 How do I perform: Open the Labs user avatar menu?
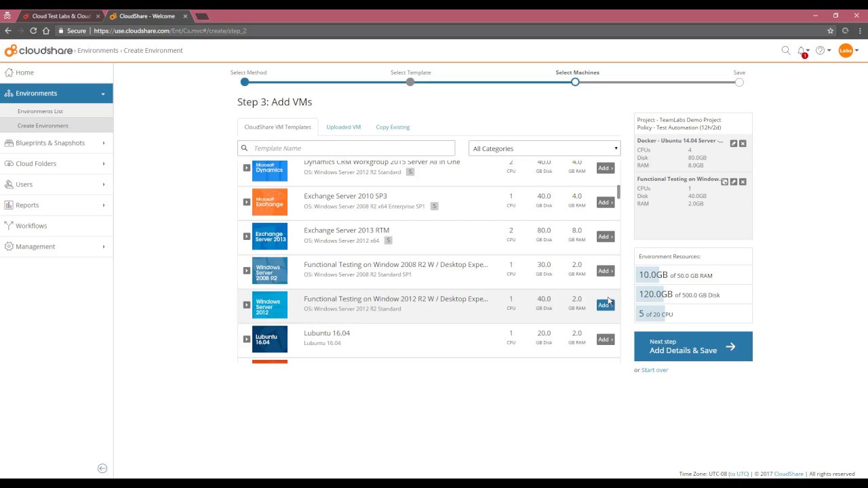846,50
